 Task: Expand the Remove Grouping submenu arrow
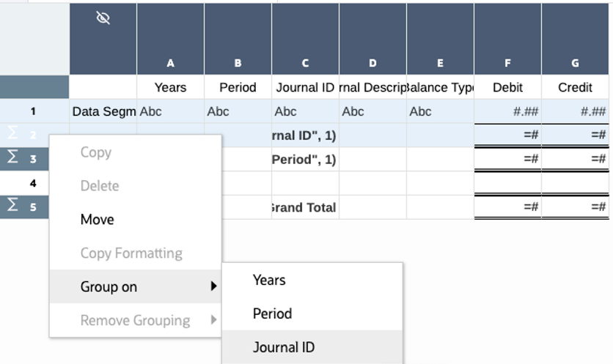point(213,320)
